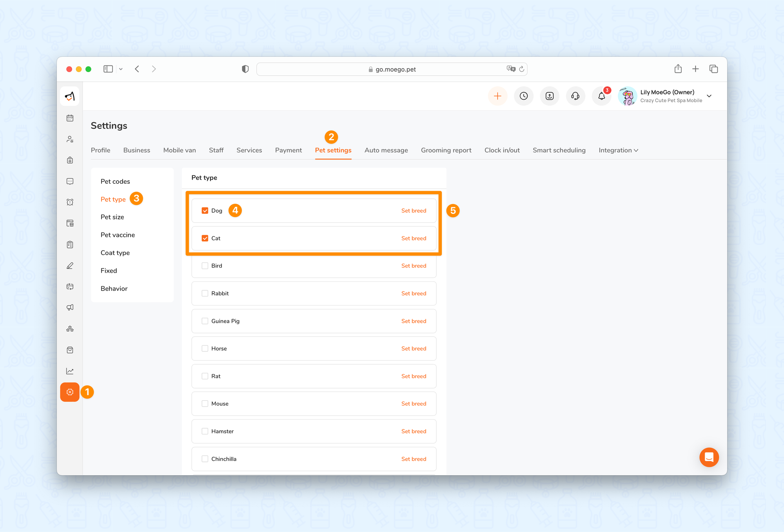
Task: Open browser sidebar toggle dropdown arrow
Action: 121,69
